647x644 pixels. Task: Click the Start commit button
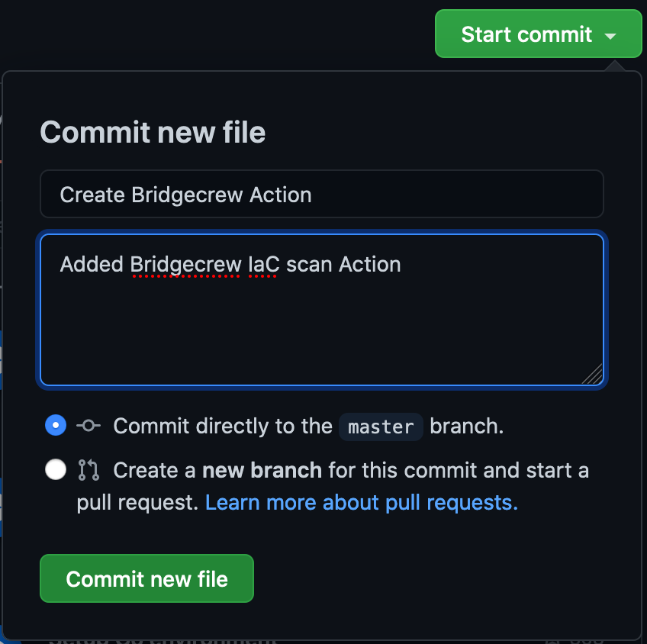(x=538, y=34)
